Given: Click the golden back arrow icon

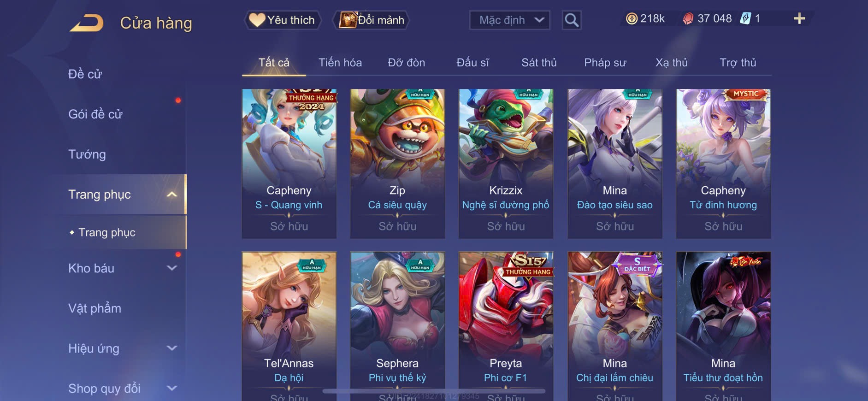Looking at the screenshot, I should coord(87,23).
